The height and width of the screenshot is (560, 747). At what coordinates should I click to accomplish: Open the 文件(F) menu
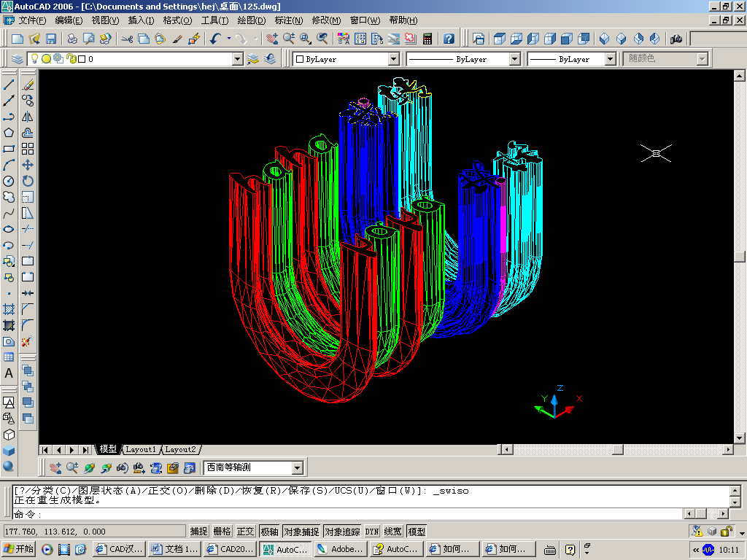tap(32, 20)
